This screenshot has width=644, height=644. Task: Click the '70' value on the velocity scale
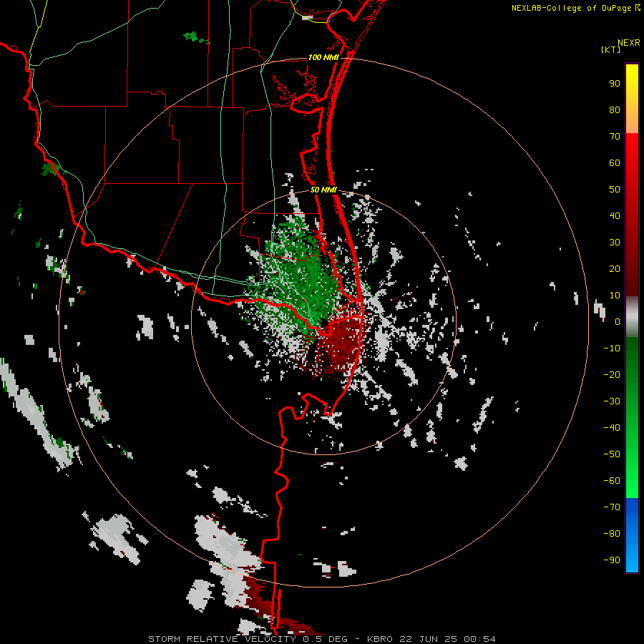pos(615,137)
